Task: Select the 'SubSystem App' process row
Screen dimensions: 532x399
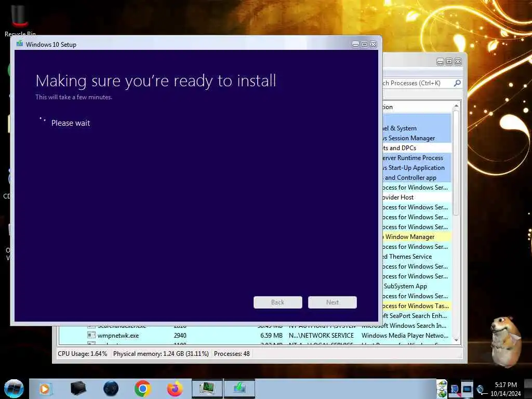Action: click(x=417, y=286)
